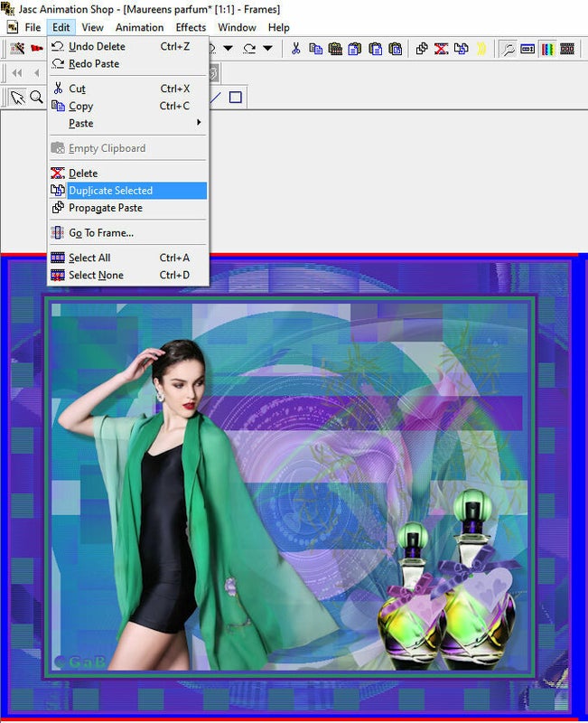Click the Propagate Paste icon in the toolbar
The height and width of the screenshot is (723, 588).
421,49
